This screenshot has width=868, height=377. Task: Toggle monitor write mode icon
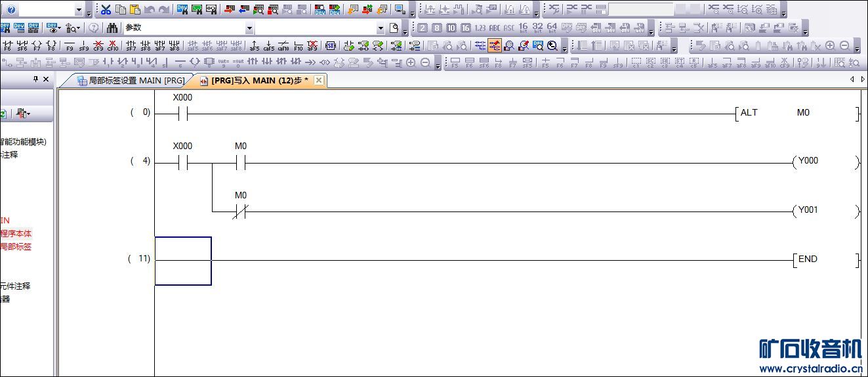pos(524,45)
